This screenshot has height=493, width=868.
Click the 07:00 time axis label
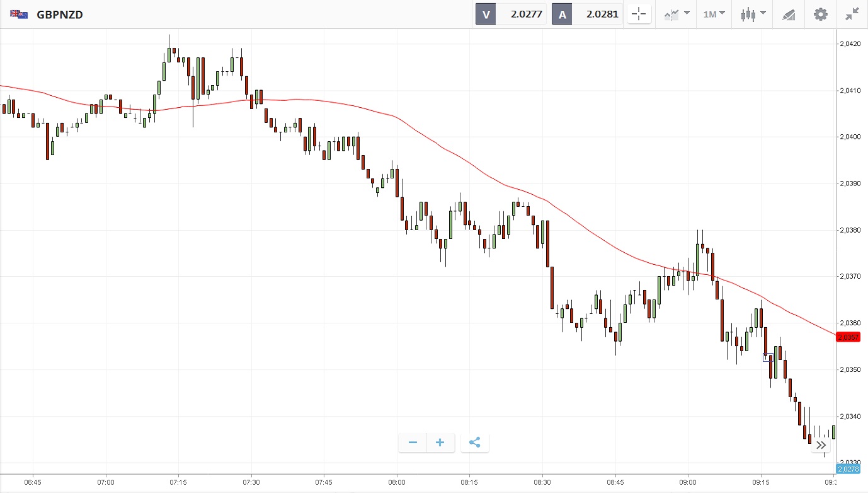106,482
